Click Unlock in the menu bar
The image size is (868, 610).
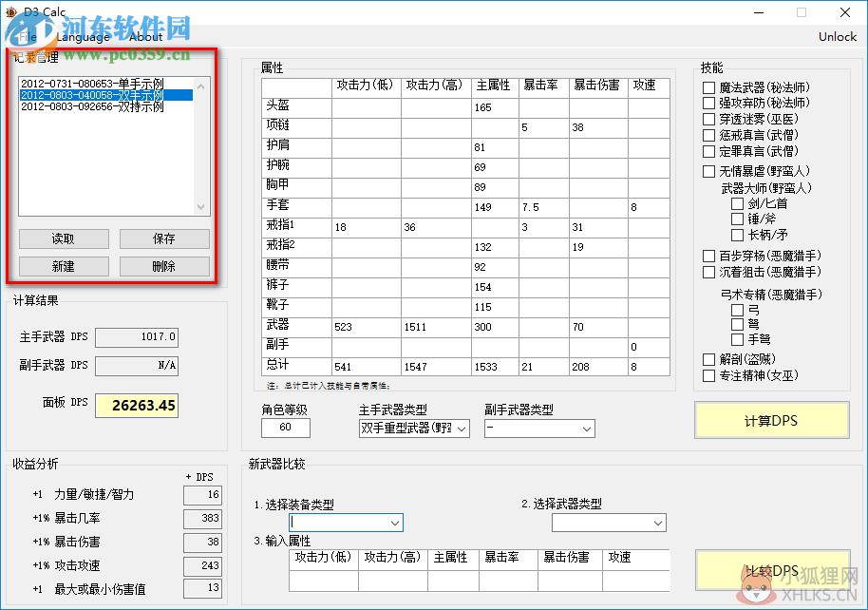click(837, 36)
